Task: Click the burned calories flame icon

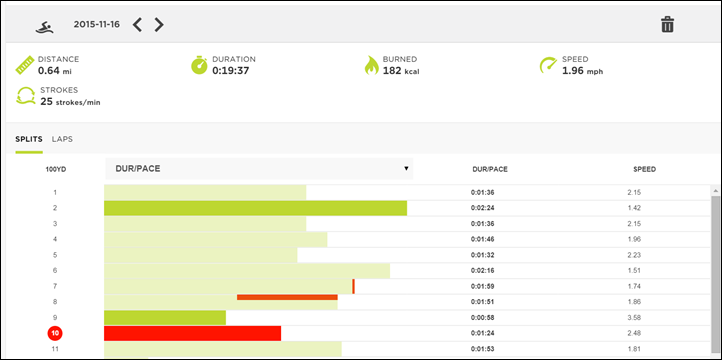Action: click(371, 65)
